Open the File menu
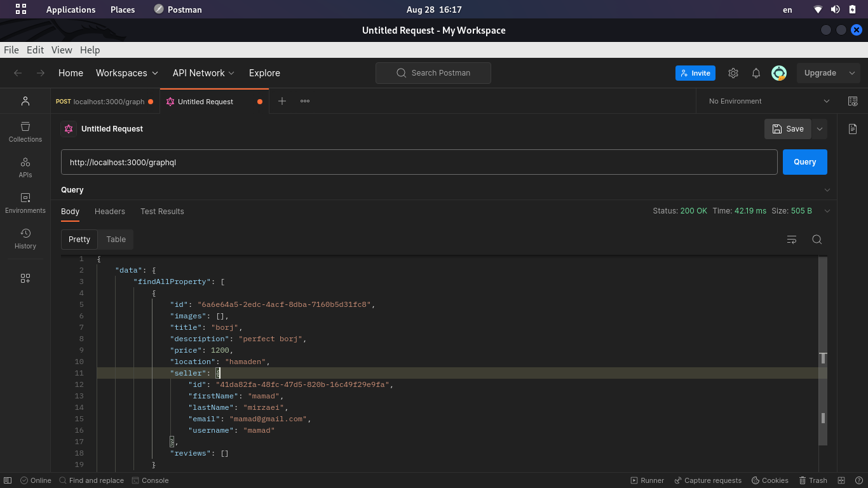 pyautogui.click(x=11, y=50)
